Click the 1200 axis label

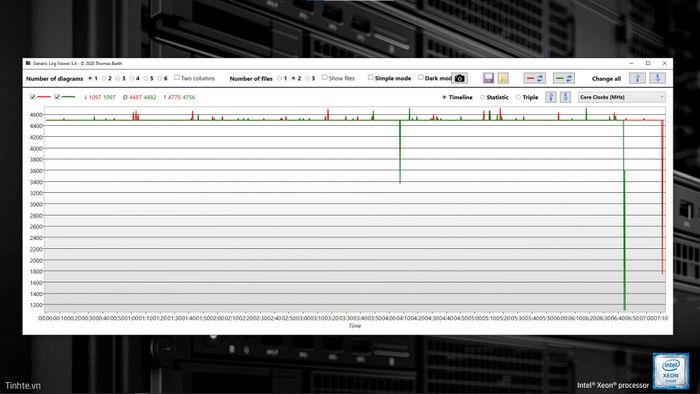click(x=36, y=305)
